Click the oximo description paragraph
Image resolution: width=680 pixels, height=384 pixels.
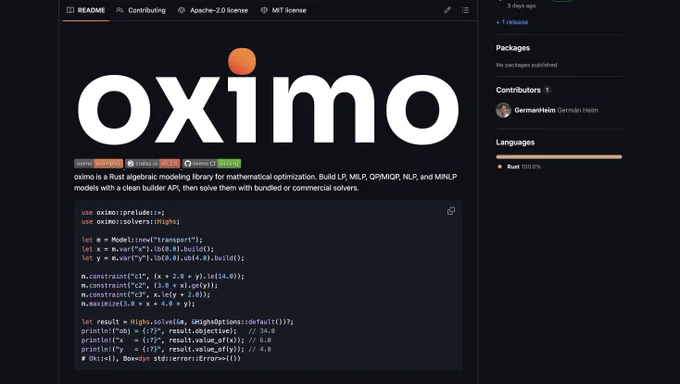coord(265,182)
